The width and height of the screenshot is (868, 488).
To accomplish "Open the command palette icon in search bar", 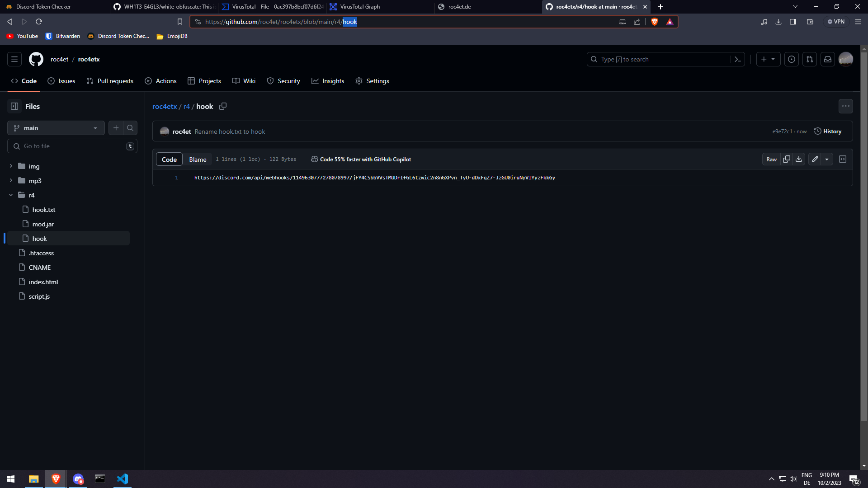I will tap(738, 59).
